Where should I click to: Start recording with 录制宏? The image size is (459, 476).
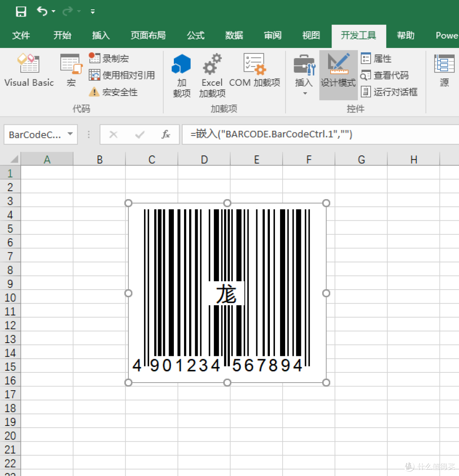click(109, 58)
